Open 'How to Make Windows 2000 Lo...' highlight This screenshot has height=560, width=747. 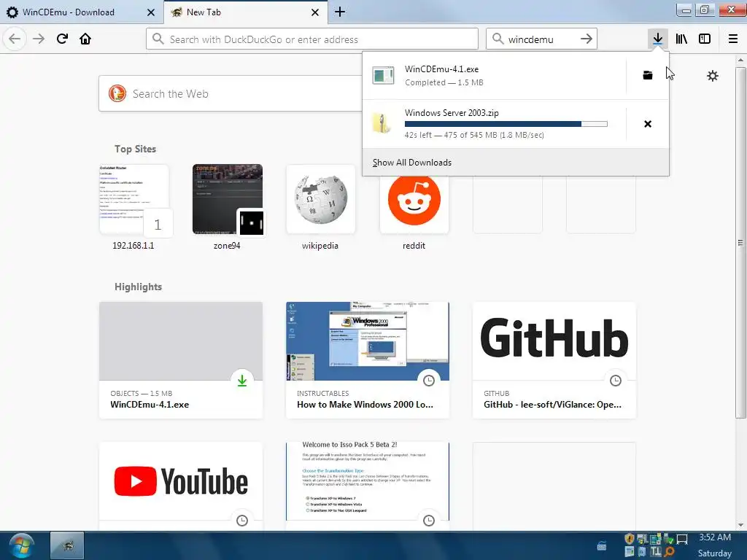368,360
